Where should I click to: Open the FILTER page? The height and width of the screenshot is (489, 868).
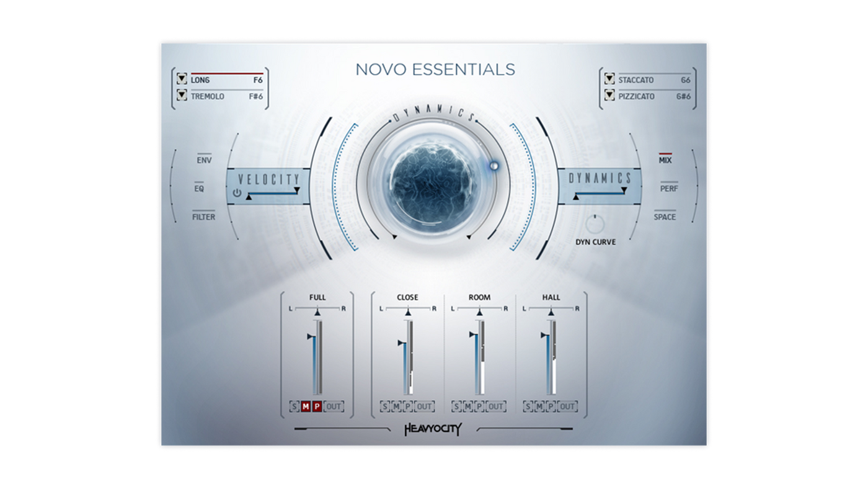coord(204,217)
